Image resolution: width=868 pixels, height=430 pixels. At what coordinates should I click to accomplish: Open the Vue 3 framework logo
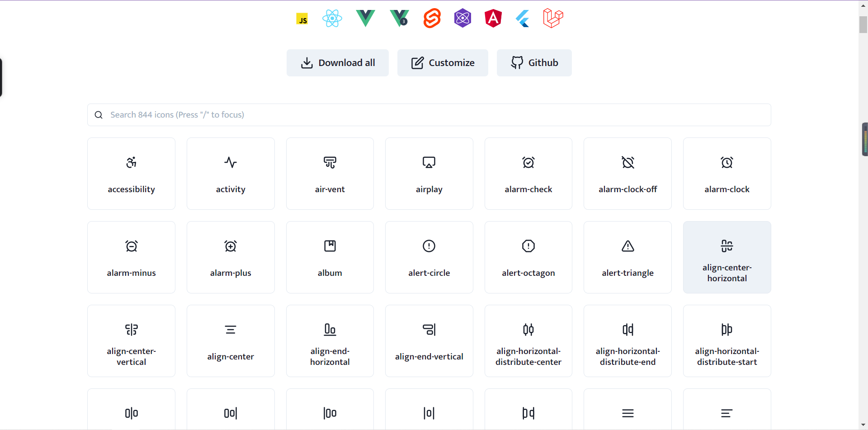(x=399, y=19)
